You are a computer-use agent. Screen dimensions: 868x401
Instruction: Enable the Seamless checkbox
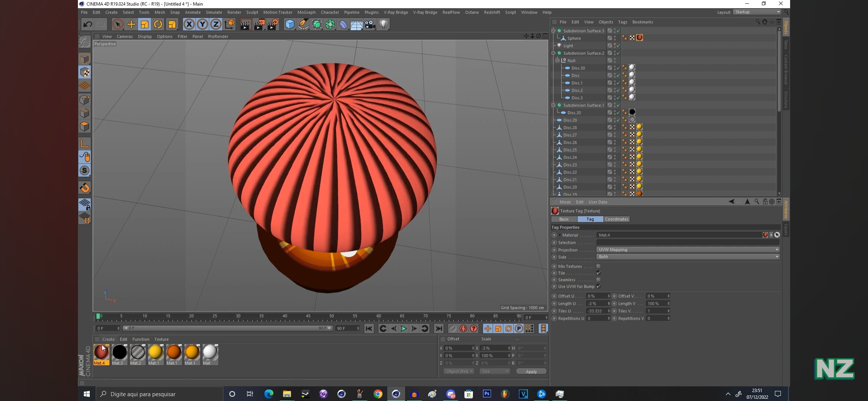point(598,280)
